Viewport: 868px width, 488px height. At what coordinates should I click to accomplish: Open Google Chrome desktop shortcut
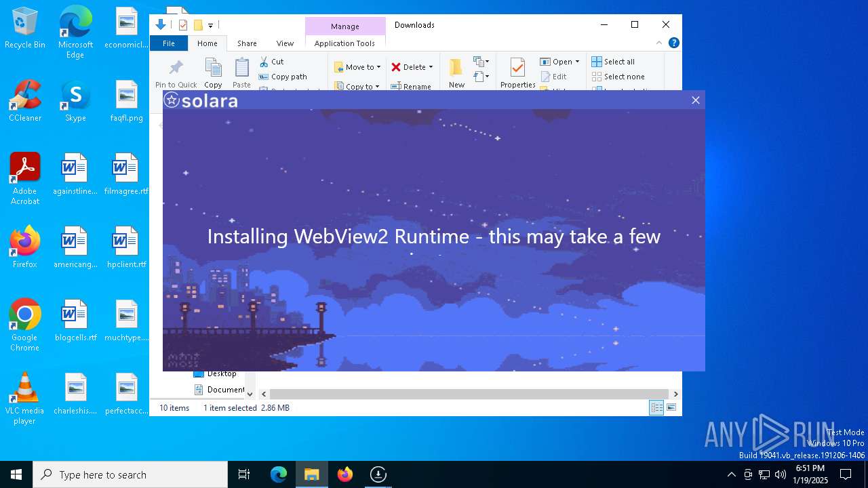click(x=25, y=325)
